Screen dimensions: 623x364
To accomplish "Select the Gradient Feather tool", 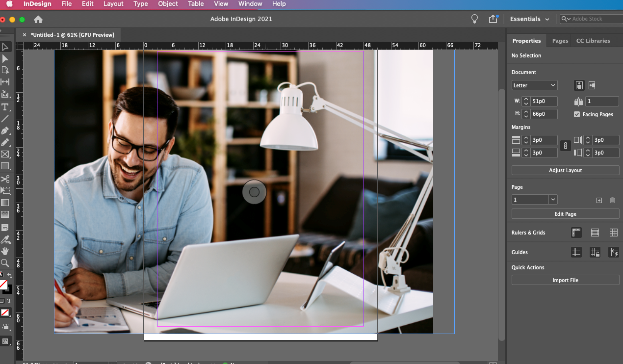I will tap(5, 214).
